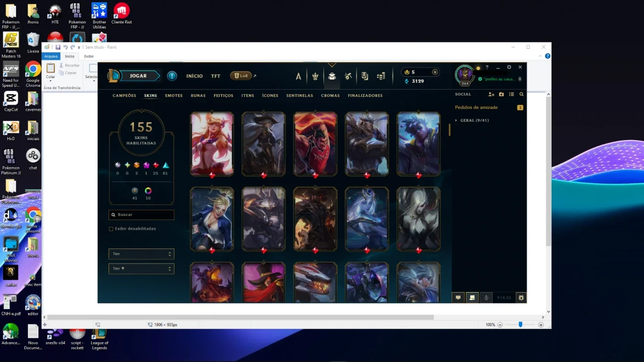Open the blue exclamation alert icon
Image resolution: width=644 pixels, height=362 pixels.
pyautogui.click(x=172, y=76)
